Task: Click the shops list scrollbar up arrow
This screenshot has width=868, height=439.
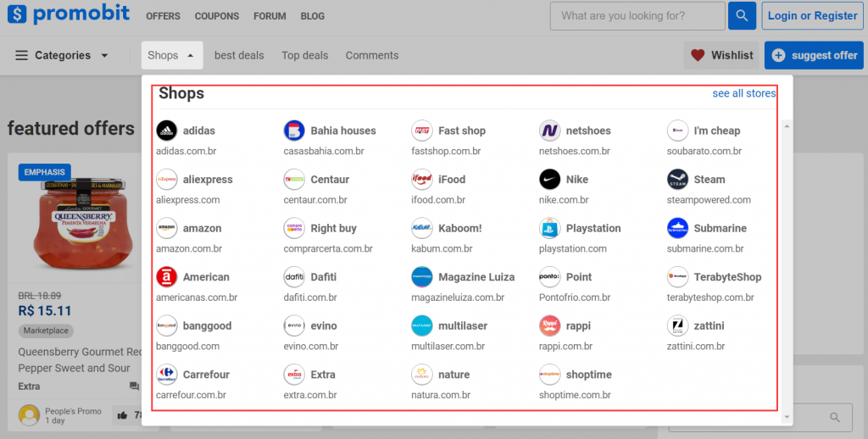Action: pos(787,127)
